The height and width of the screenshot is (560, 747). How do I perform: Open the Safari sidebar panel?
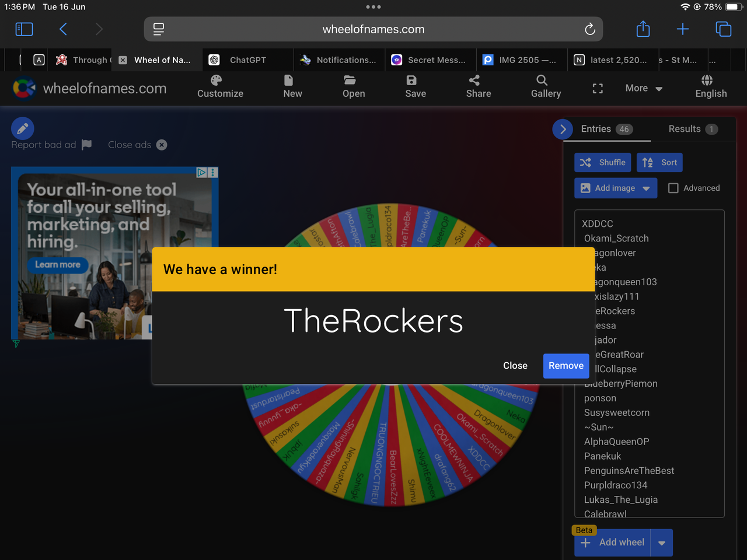[x=24, y=29]
